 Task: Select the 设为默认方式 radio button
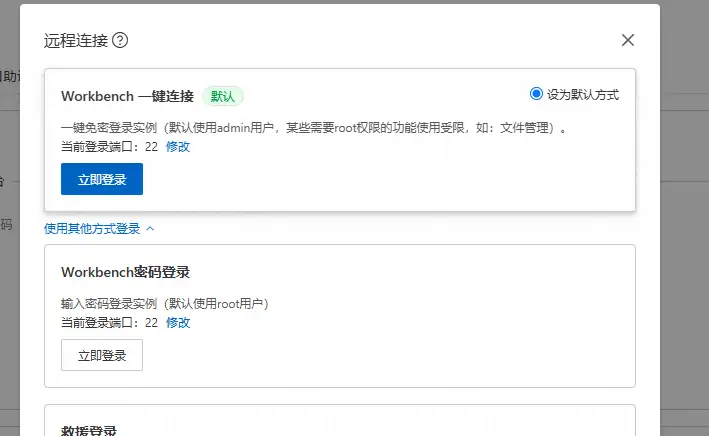click(536, 94)
